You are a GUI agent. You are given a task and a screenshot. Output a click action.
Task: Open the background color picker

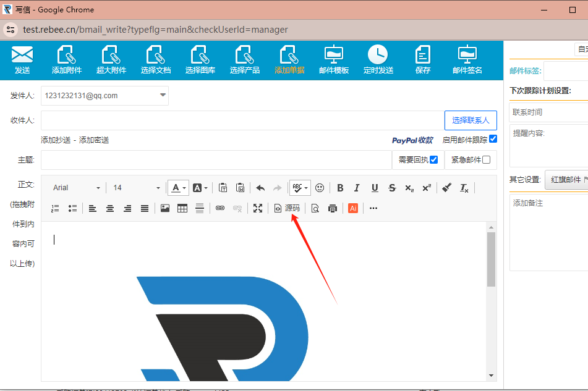200,188
